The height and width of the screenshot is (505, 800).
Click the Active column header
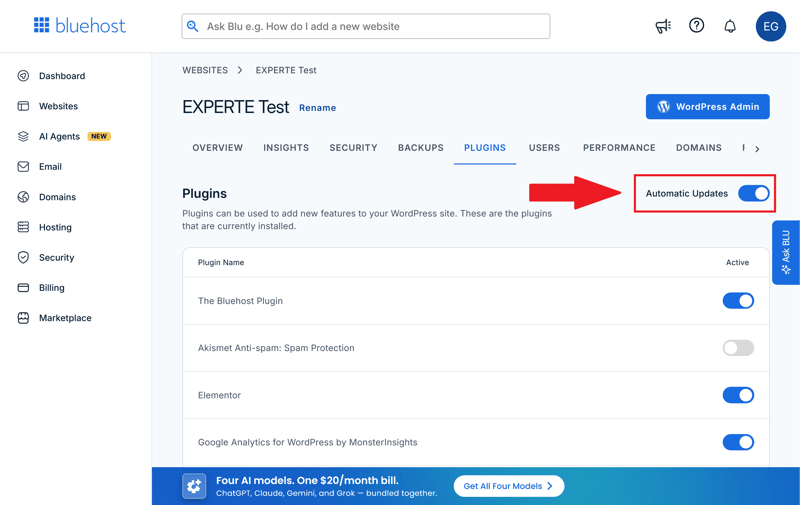[x=737, y=262]
